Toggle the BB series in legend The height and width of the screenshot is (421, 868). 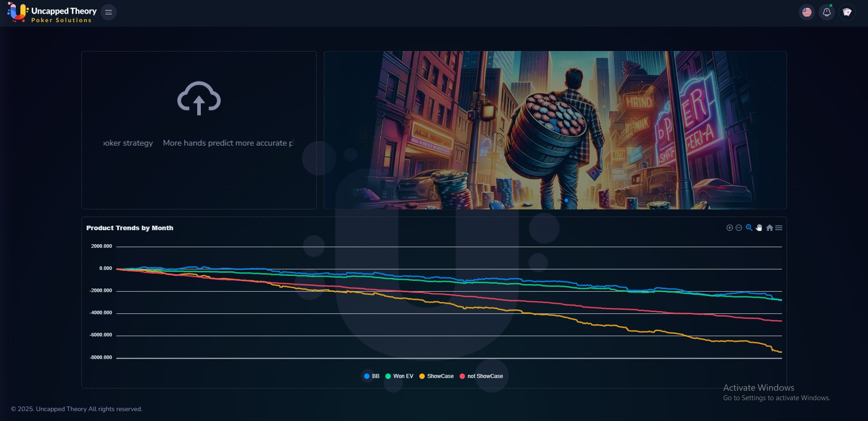pyautogui.click(x=372, y=376)
